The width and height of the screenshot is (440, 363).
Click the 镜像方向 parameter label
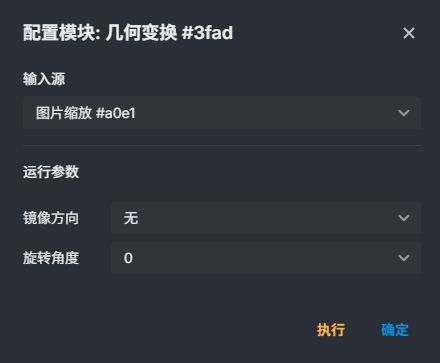(51, 218)
